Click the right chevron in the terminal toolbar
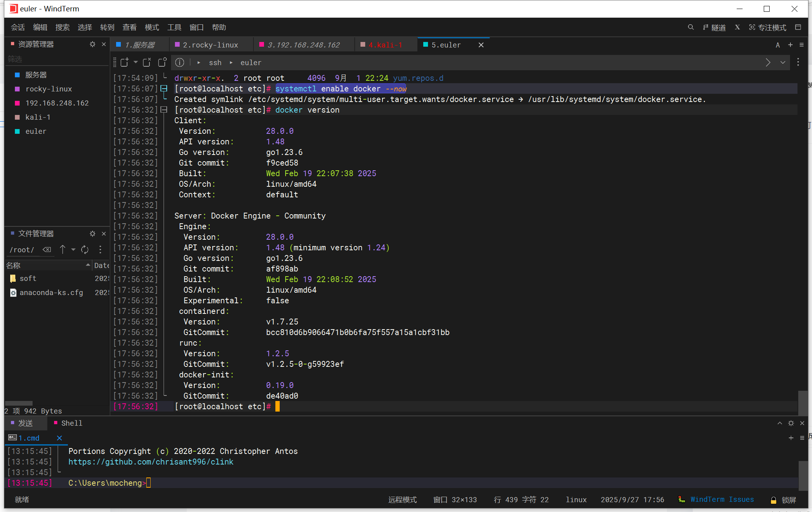 pos(768,62)
